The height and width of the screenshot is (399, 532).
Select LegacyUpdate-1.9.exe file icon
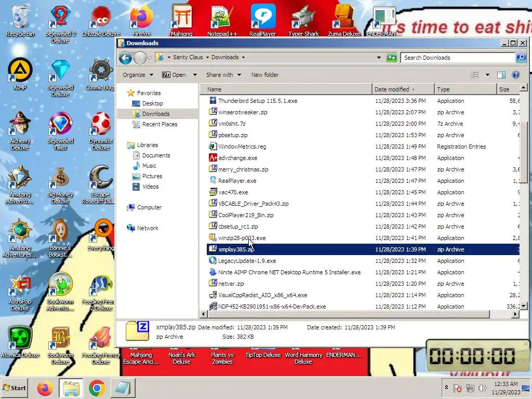[212, 261]
